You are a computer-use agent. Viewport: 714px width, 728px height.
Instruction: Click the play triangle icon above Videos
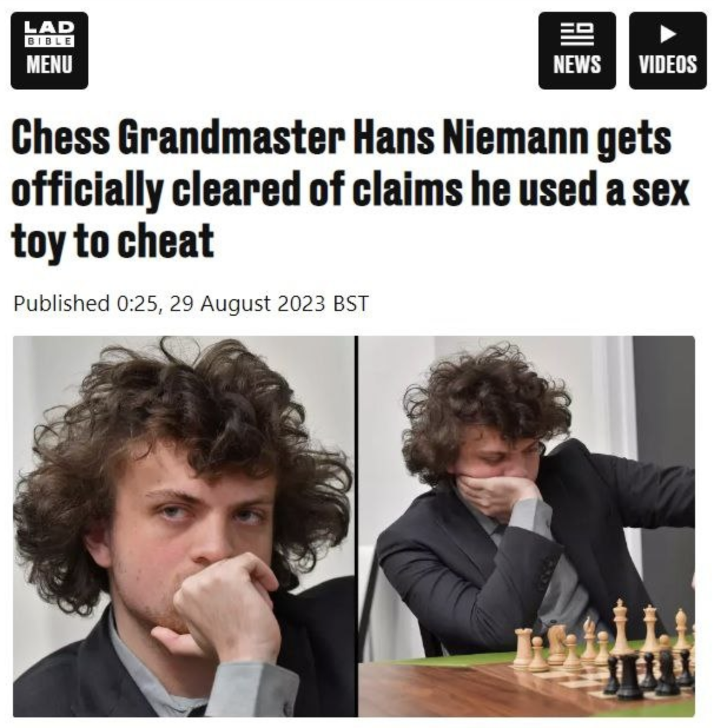point(667,34)
